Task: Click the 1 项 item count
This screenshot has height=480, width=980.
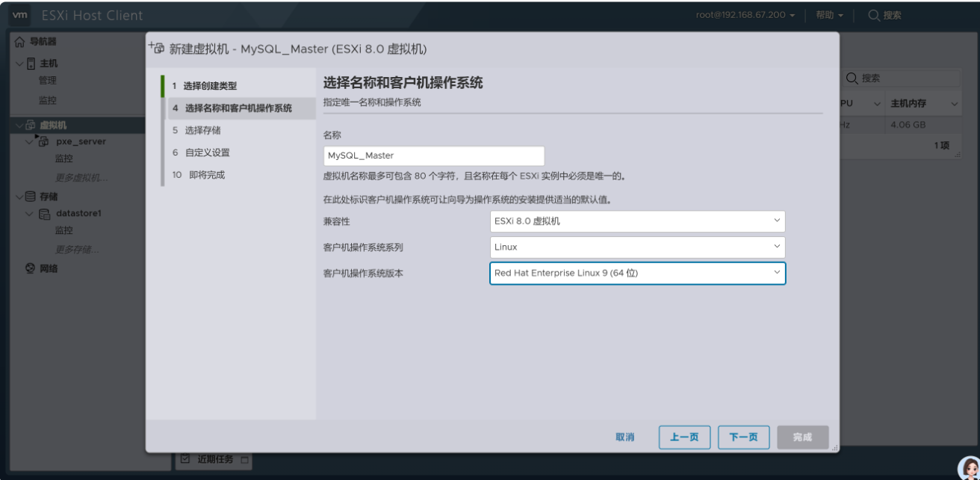Action: click(x=942, y=145)
